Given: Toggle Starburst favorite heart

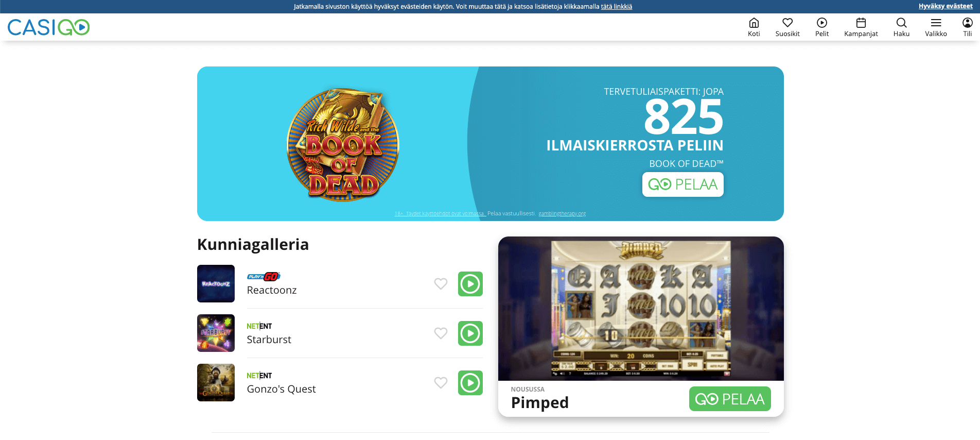Looking at the screenshot, I should point(441,333).
